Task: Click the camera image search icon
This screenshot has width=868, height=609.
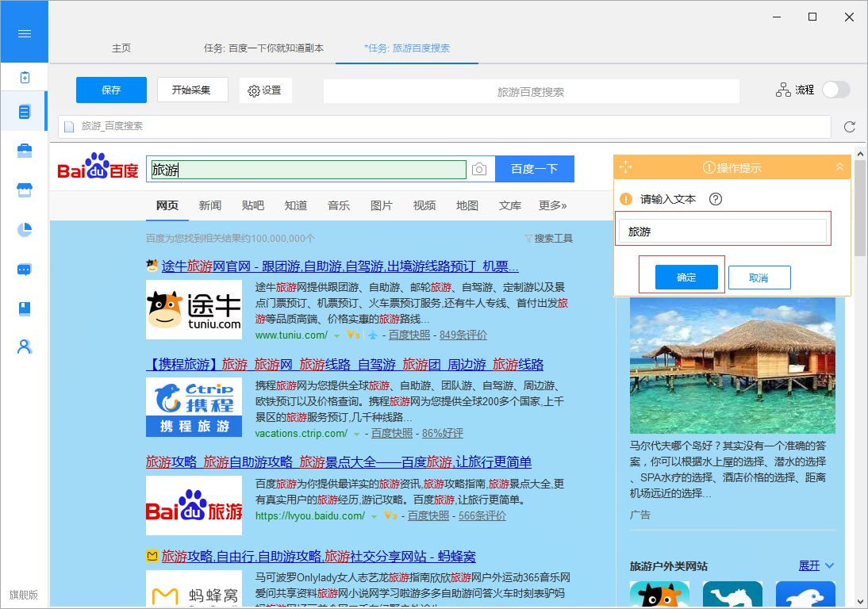Action: click(x=479, y=169)
